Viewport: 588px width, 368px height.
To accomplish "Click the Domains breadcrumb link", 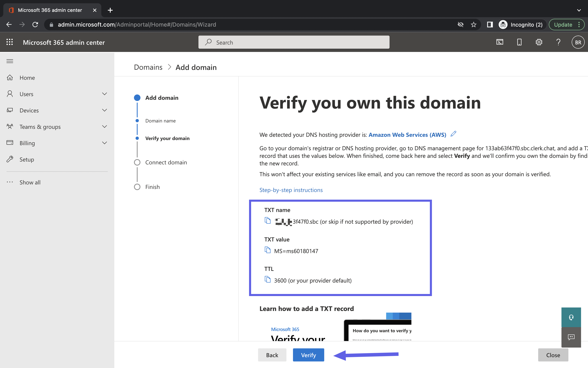I will [148, 67].
